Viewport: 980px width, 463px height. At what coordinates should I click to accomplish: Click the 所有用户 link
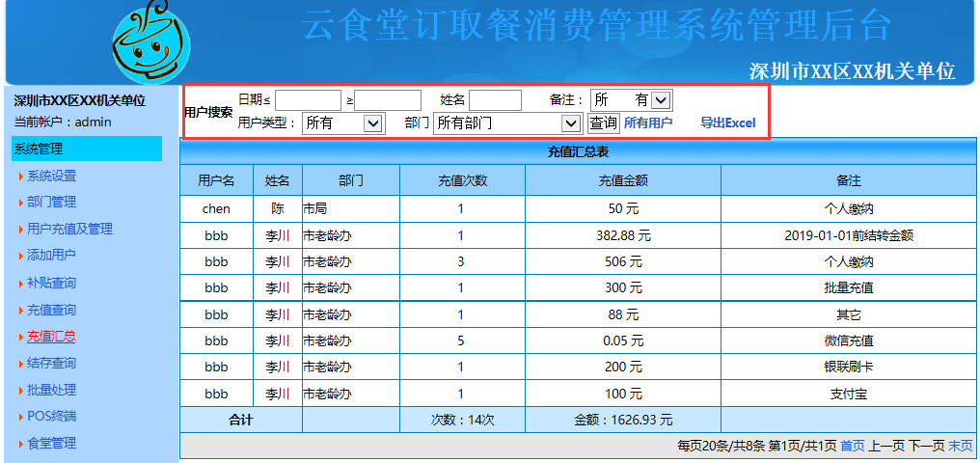[648, 123]
